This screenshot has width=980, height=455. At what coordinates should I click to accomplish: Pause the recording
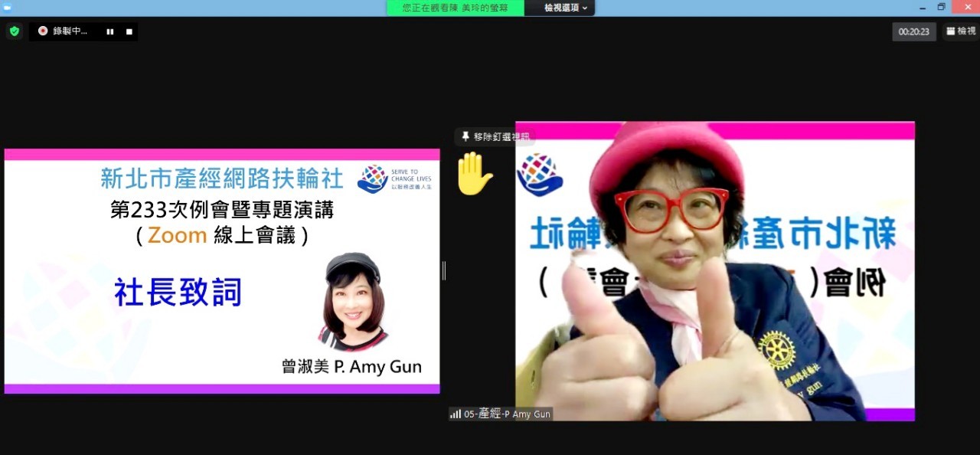[110, 31]
